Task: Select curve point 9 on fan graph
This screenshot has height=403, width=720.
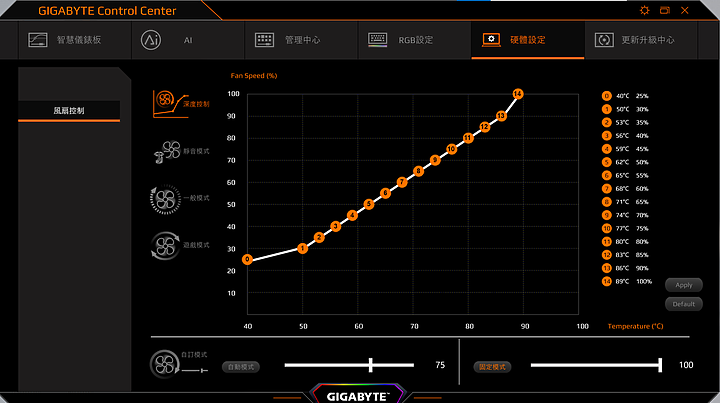Action: tap(435, 160)
